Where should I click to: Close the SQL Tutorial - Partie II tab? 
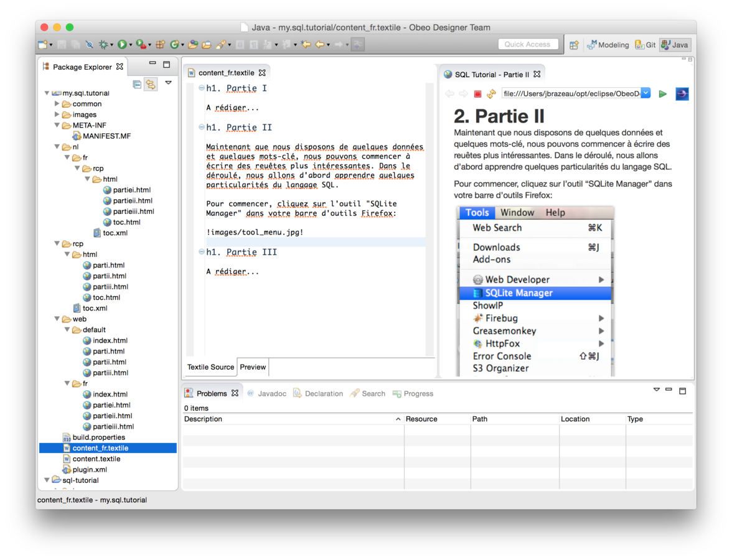click(537, 74)
